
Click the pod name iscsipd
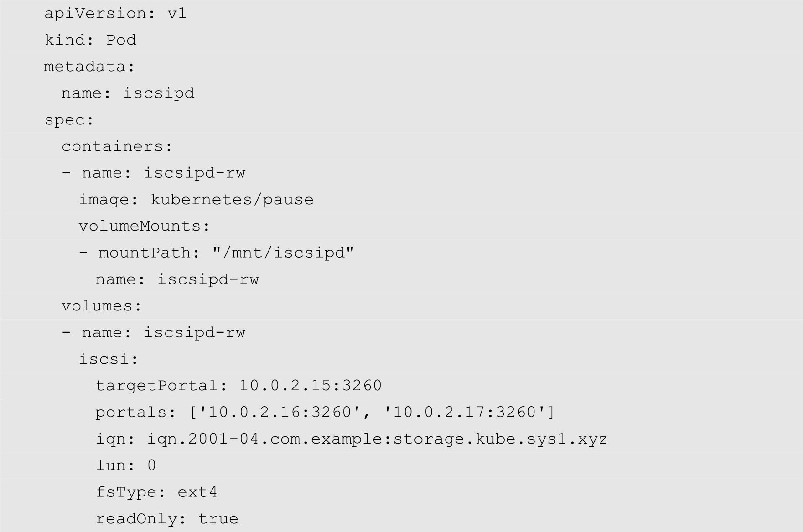click(x=159, y=93)
